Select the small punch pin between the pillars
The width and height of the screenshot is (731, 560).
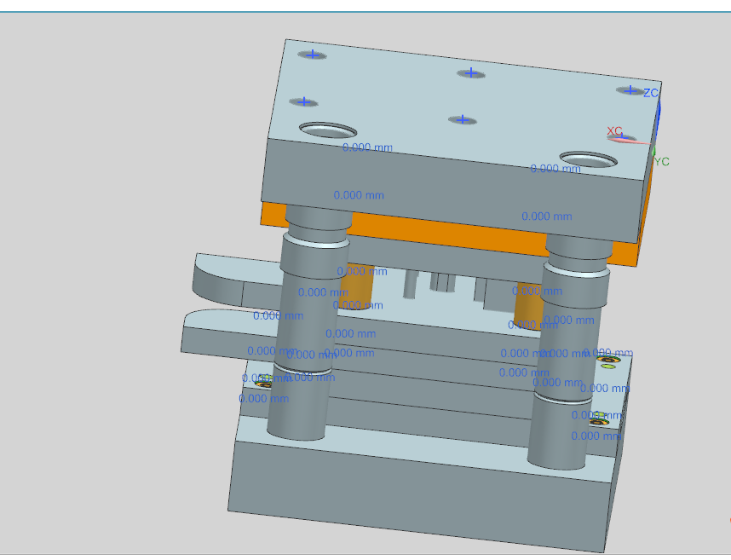409,285
